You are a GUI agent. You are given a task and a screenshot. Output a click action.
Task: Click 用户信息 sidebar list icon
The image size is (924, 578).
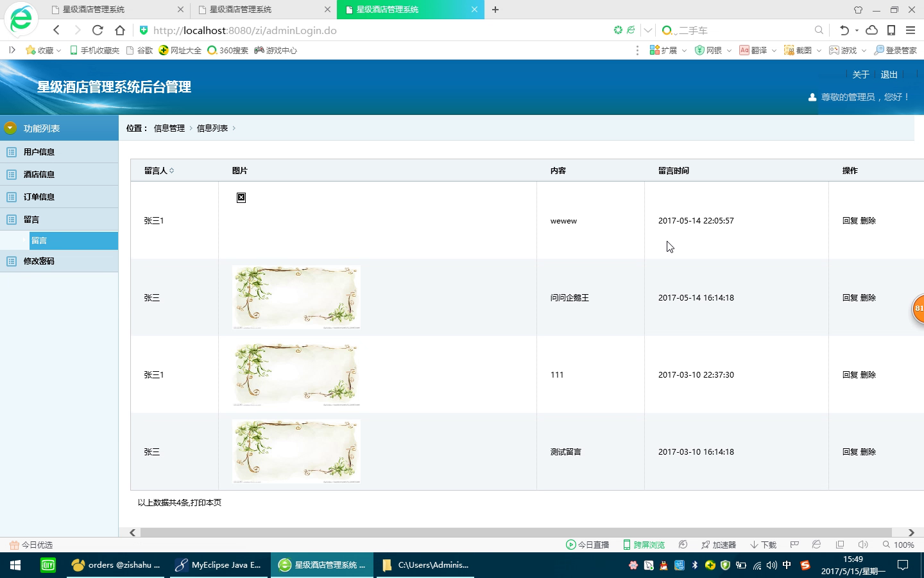(x=12, y=152)
